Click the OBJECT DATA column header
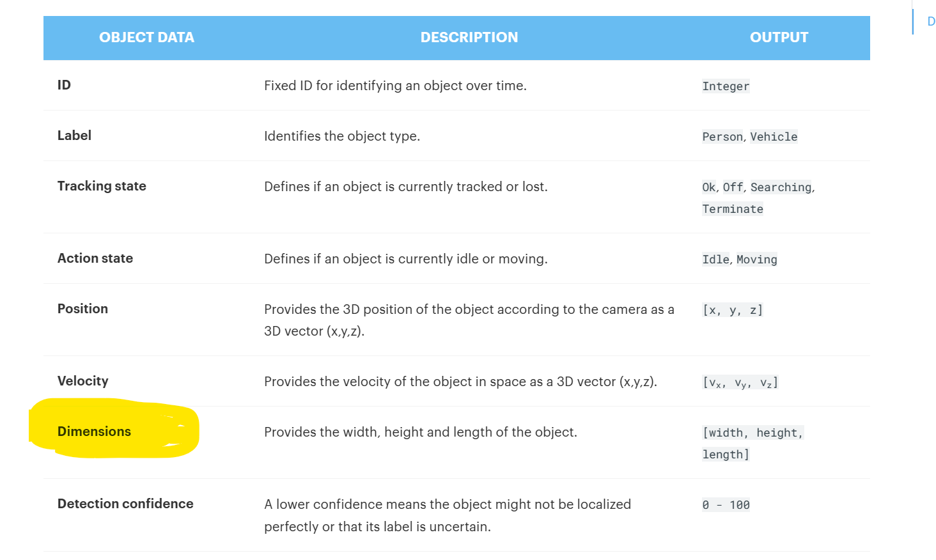This screenshot has width=936, height=560. [146, 38]
